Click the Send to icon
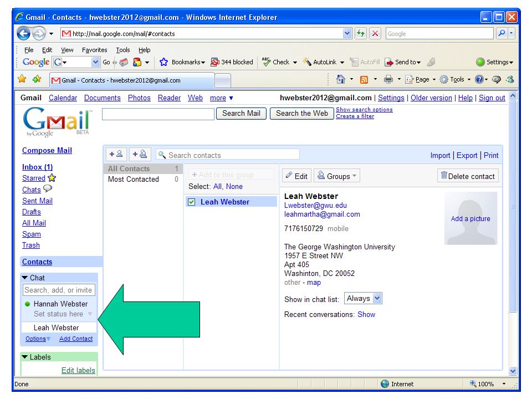Screen dimensions: 532x399 tap(388, 62)
